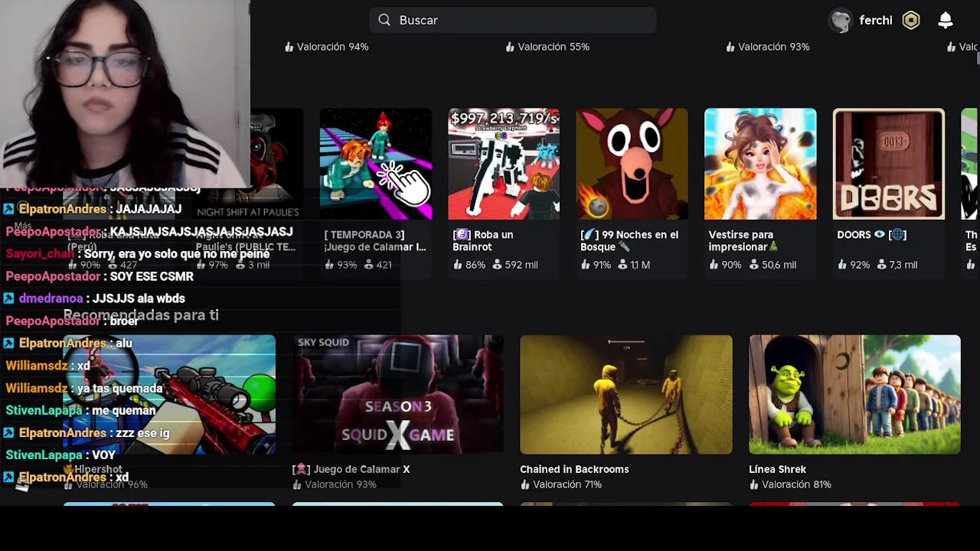
Task: Click Chained in Backrooms 71% thumbs-up icon
Action: (525, 484)
